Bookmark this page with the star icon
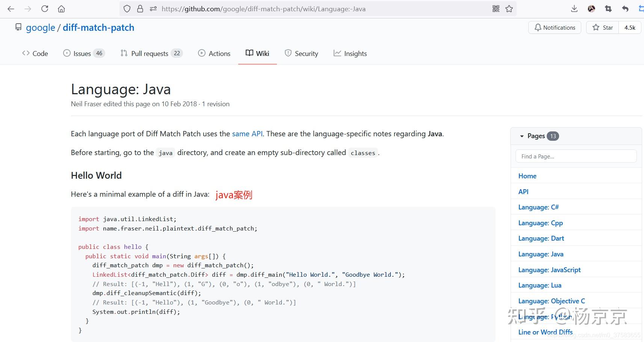This screenshot has height=342, width=644. tap(509, 9)
